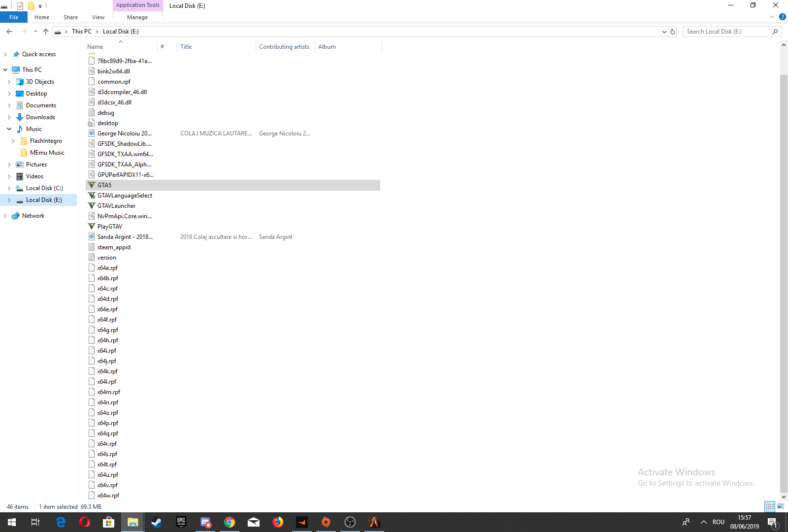
Task: Open Microsoft Store from the taskbar
Action: click(108, 522)
